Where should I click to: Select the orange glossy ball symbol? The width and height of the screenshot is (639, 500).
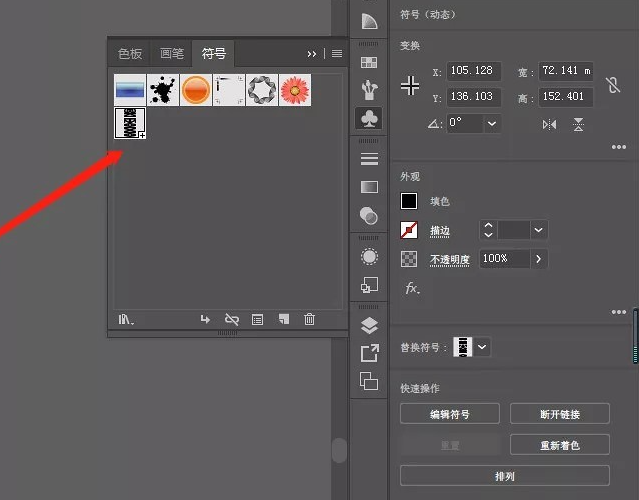196,90
